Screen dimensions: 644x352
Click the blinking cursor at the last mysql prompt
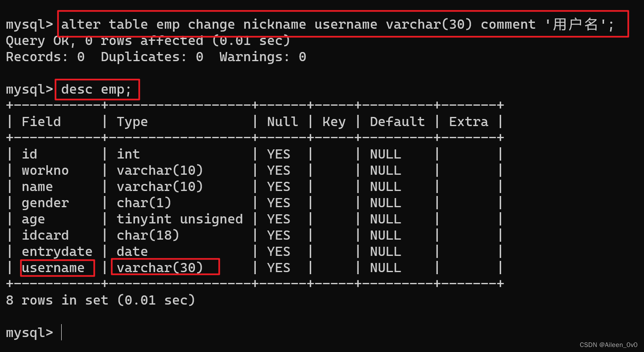pos(62,332)
